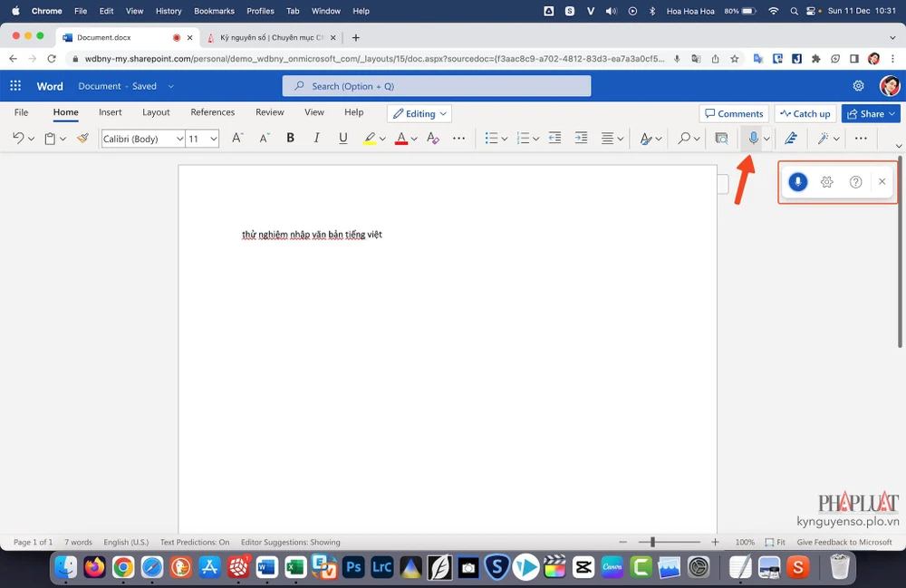Switch to the Insert ribbon tab
Viewport: 906px width, 588px height.
point(111,112)
